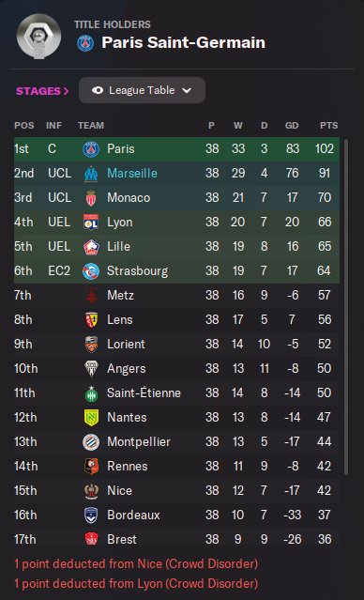
Task: Open Paris Saint-Germain title holders link
Action: pos(183,43)
